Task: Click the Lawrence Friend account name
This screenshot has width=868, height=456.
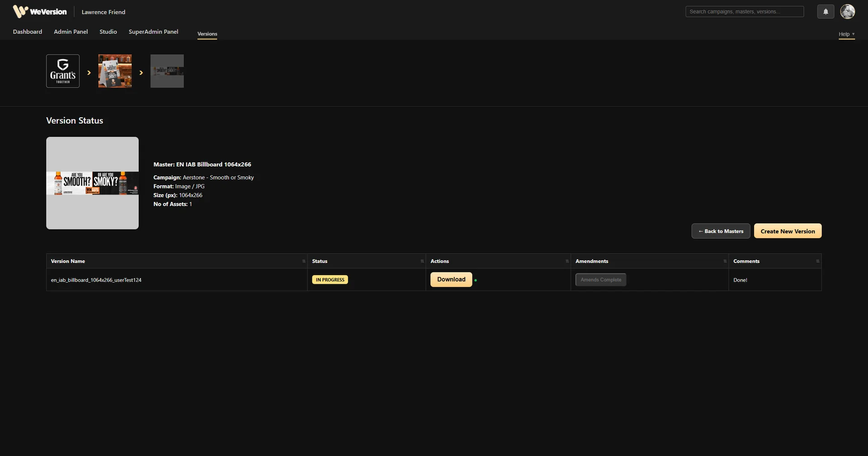Action: pyautogui.click(x=104, y=12)
